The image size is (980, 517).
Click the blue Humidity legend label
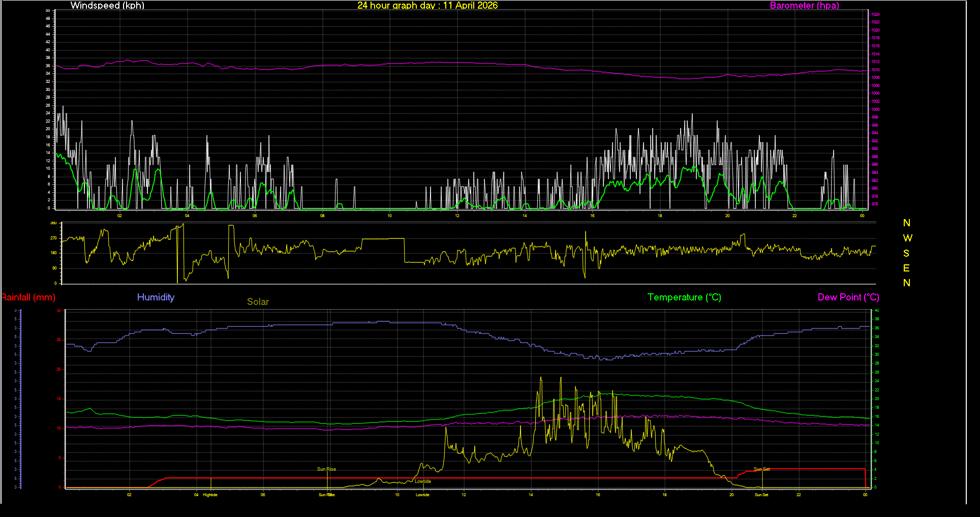click(x=156, y=297)
